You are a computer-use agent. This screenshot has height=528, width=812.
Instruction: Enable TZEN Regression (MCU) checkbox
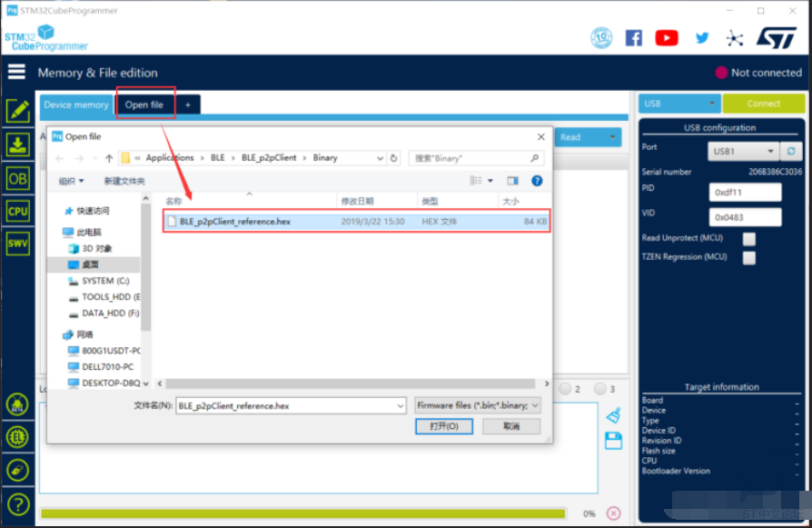click(748, 257)
